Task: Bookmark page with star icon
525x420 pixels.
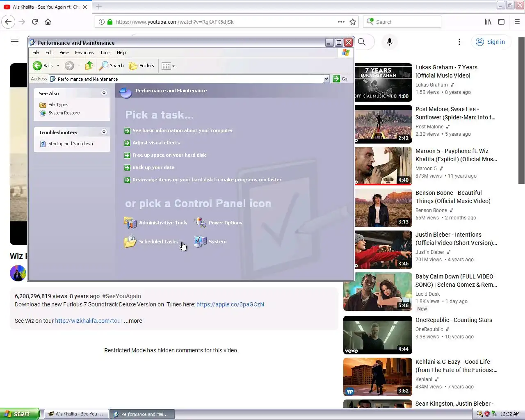Action: coord(353,22)
